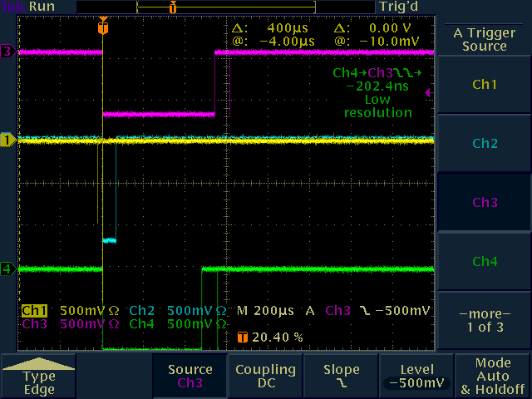Select Ch3 as the trigger source
The height and width of the screenshot is (399, 532).
point(484,202)
